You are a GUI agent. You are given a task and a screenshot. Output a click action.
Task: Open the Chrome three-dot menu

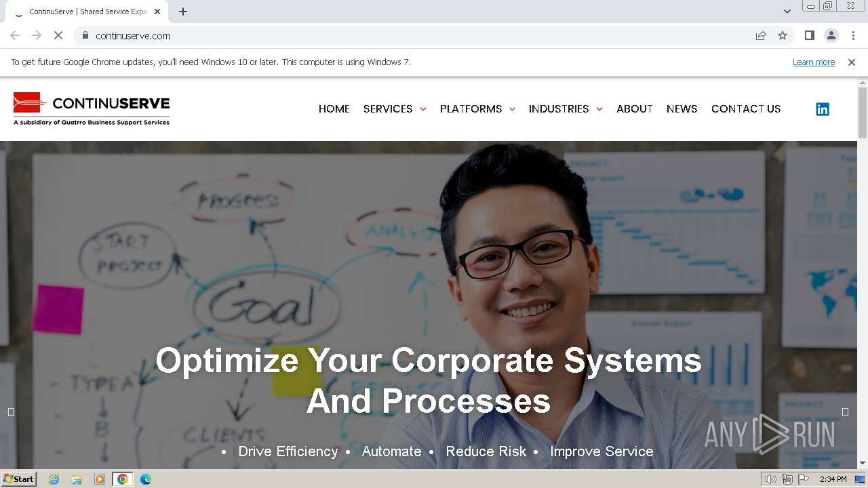tap(853, 36)
